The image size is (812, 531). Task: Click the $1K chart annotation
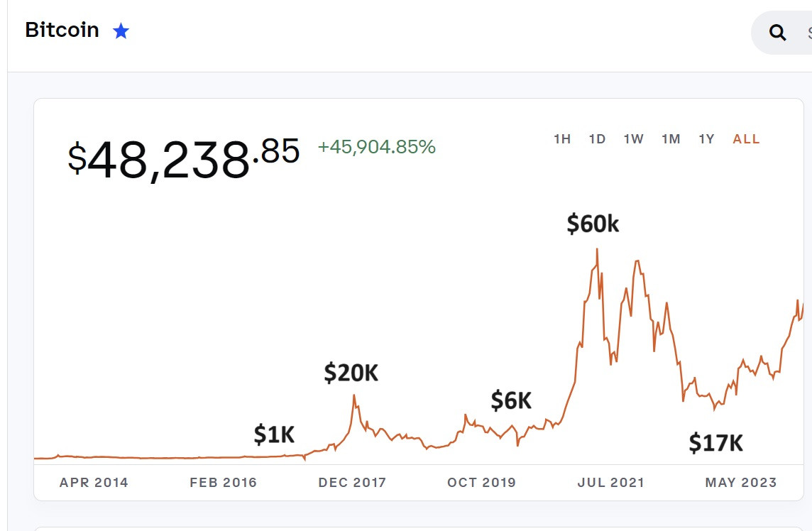point(274,434)
